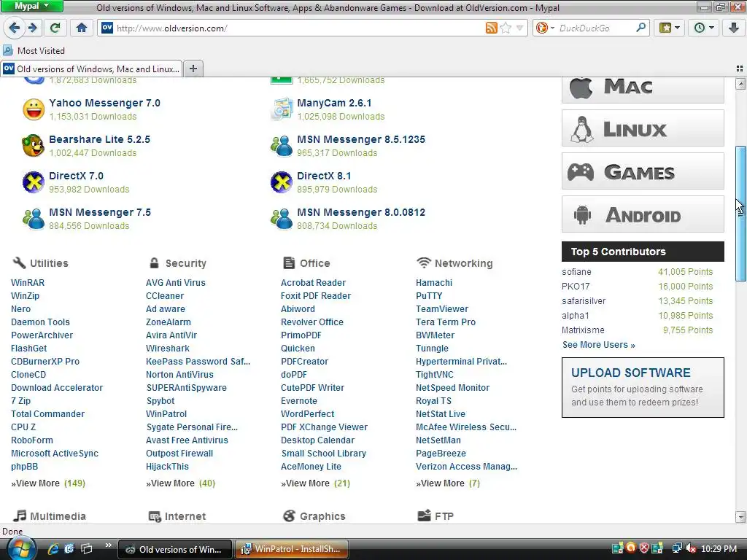Open the DuckDuckGo search engine selector
The height and width of the screenshot is (560, 747).
point(545,28)
